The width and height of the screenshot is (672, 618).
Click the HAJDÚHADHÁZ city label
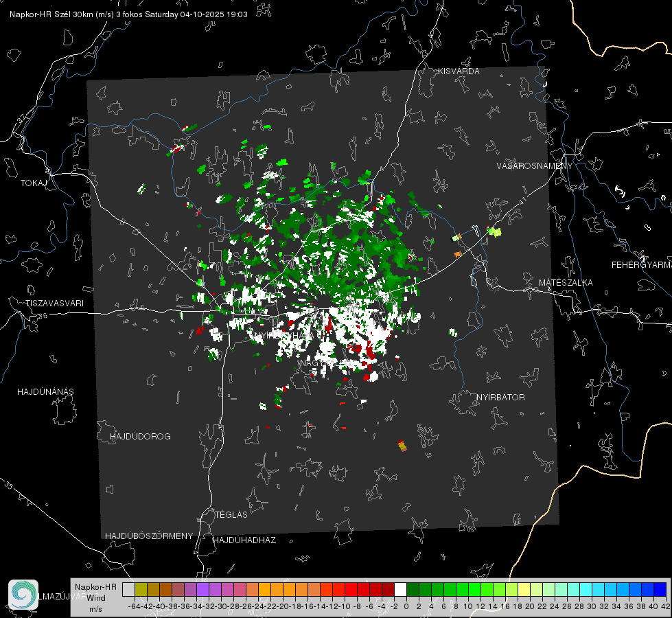tap(244, 540)
